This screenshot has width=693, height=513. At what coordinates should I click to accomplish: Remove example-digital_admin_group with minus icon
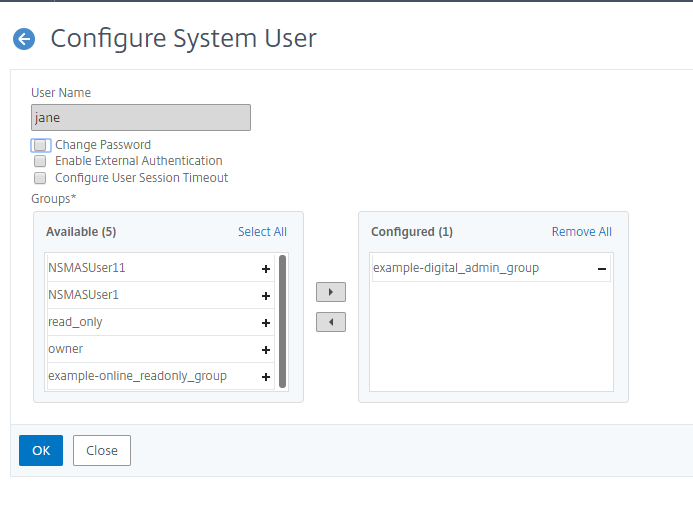pos(602,269)
